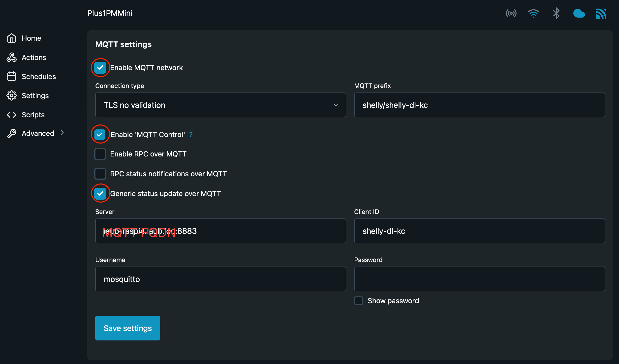This screenshot has width=619, height=364.
Task: Open the Actions menu item
Action: [x=34, y=58]
